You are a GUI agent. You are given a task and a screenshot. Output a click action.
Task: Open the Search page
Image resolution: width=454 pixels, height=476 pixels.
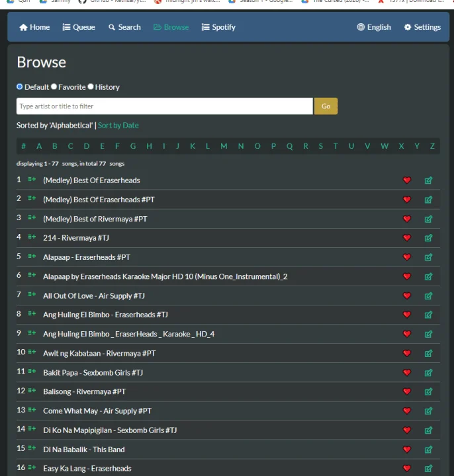click(x=124, y=27)
